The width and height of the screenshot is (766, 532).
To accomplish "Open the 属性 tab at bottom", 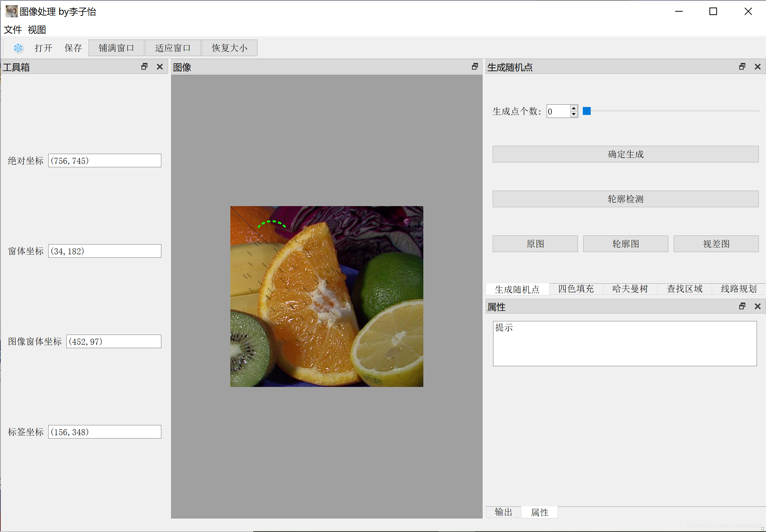I will (x=539, y=512).
